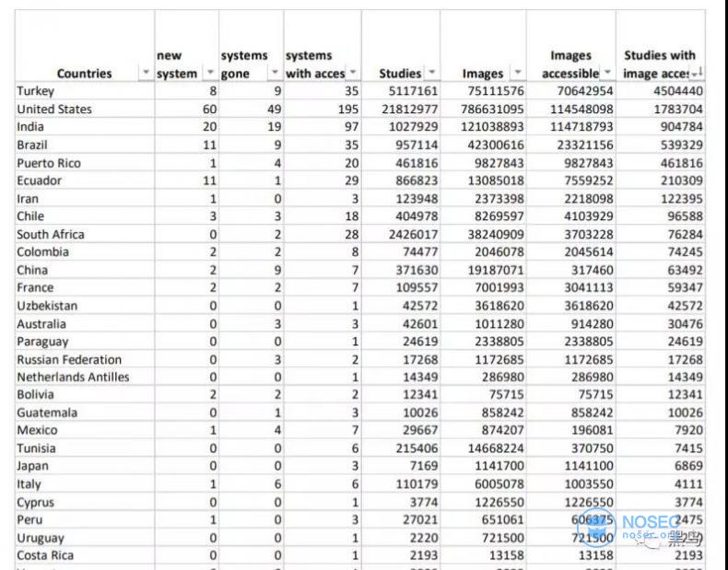
Task: Select India's systems with access value 97
Action: (x=323, y=126)
